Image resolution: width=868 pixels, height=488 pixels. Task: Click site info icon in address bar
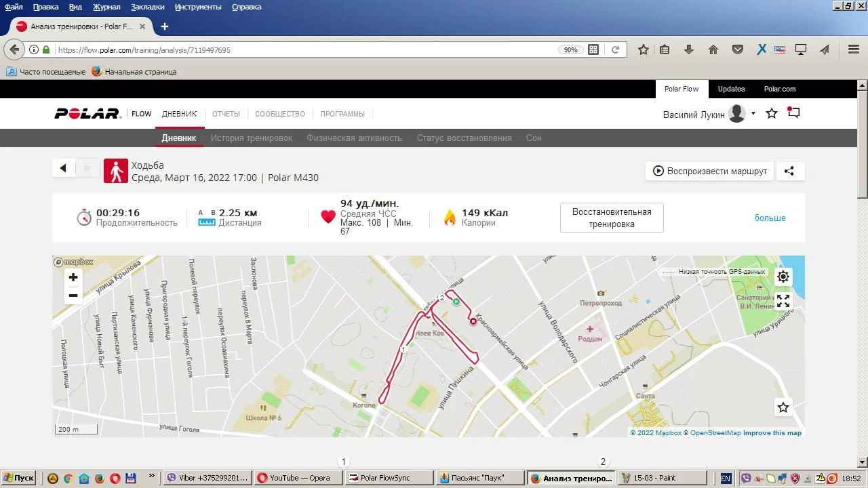coord(34,49)
